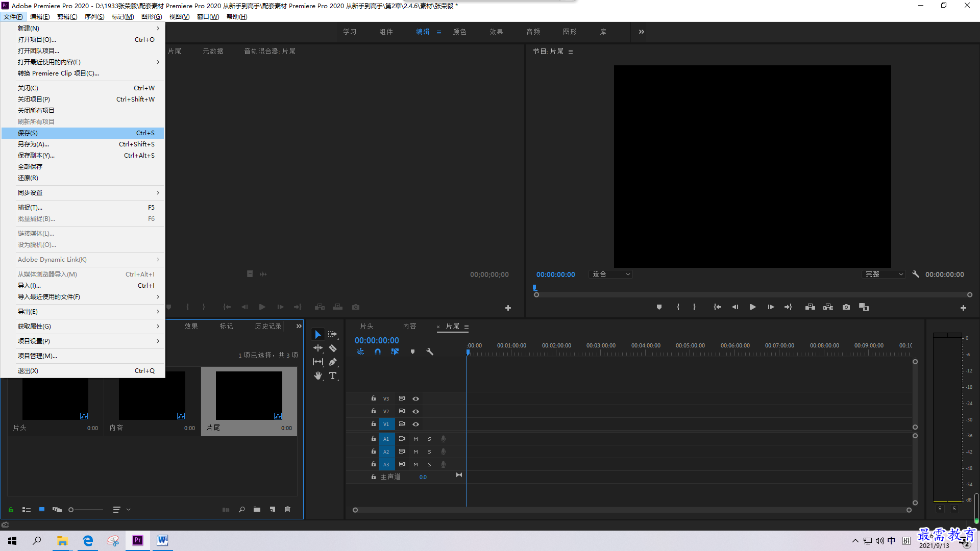Select the Slip tool
The width and height of the screenshot is (980, 551).
tap(318, 362)
